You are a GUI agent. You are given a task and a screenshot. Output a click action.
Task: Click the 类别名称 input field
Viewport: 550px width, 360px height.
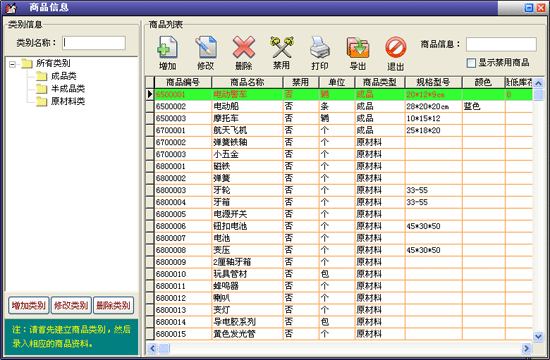[94, 43]
